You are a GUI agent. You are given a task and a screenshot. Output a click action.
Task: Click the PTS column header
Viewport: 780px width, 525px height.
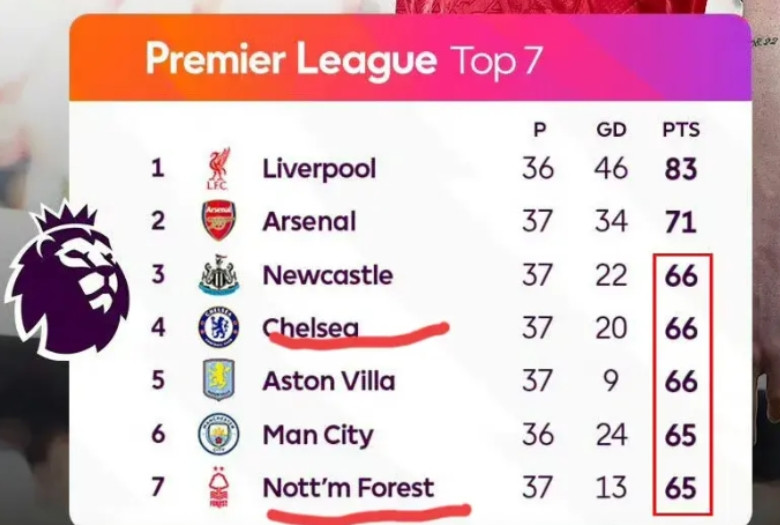(681, 130)
